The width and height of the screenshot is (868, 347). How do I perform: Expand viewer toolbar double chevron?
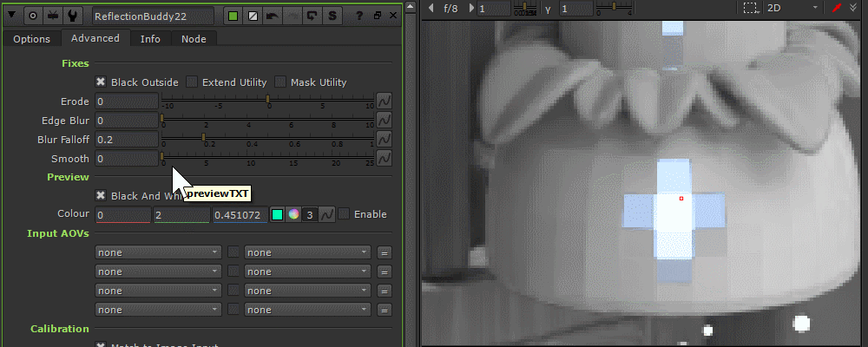click(x=853, y=8)
